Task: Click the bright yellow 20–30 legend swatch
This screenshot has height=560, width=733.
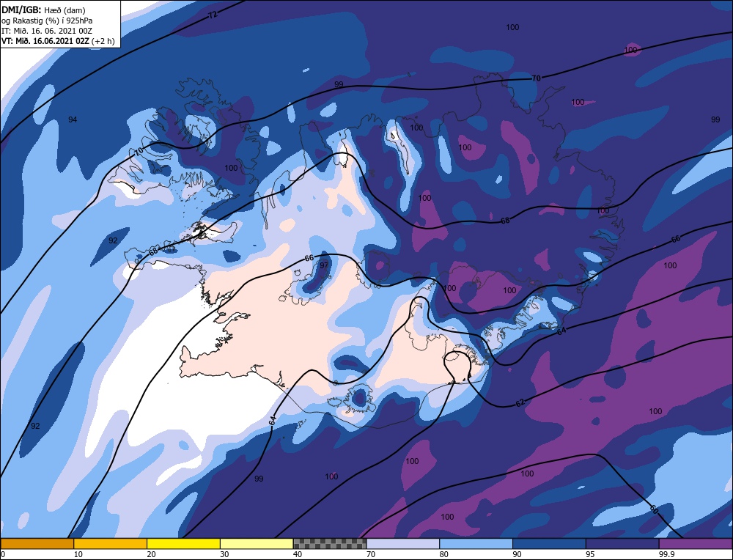Action: 183,543
